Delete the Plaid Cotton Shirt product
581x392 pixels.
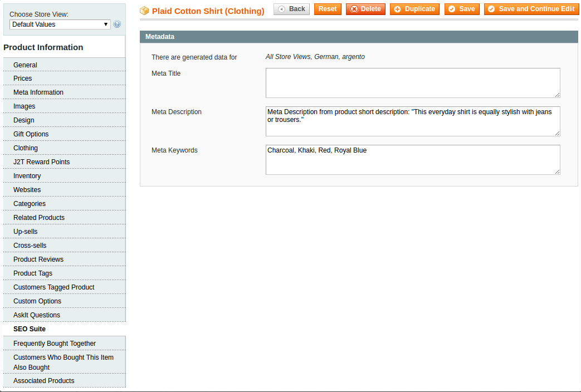(x=365, y=9)
